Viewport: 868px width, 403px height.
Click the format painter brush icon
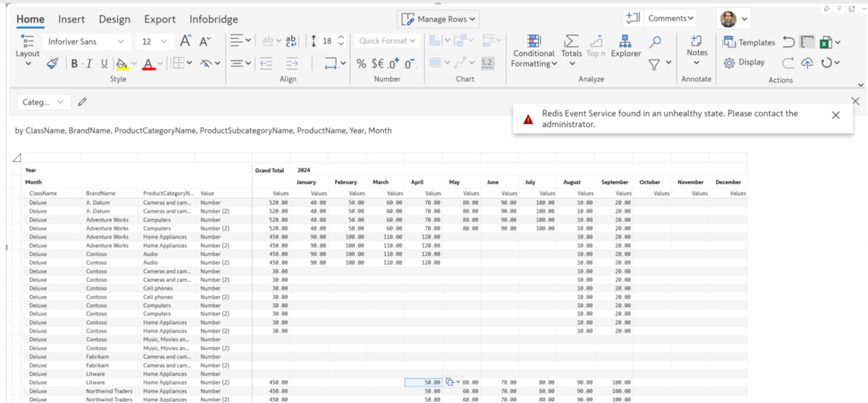(52, 63)
